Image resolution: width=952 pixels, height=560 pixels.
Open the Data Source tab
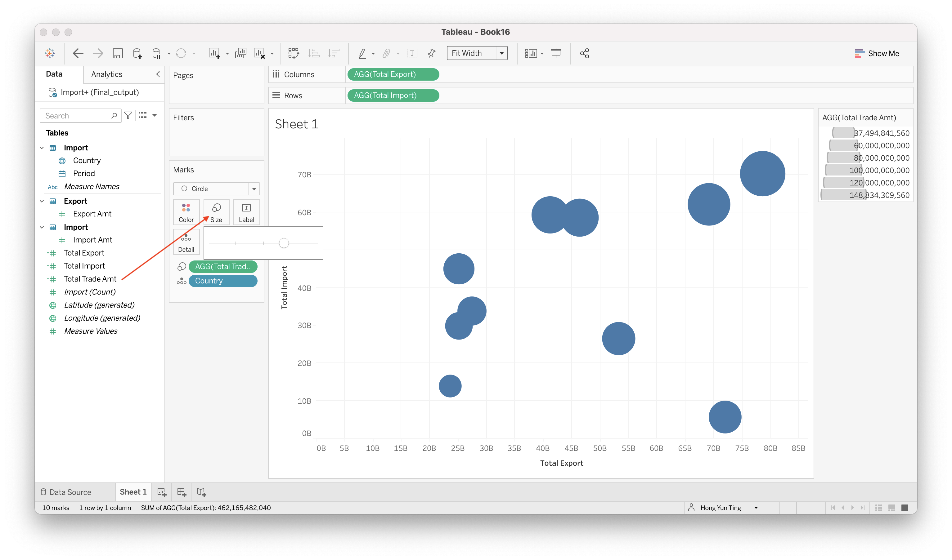66,492
